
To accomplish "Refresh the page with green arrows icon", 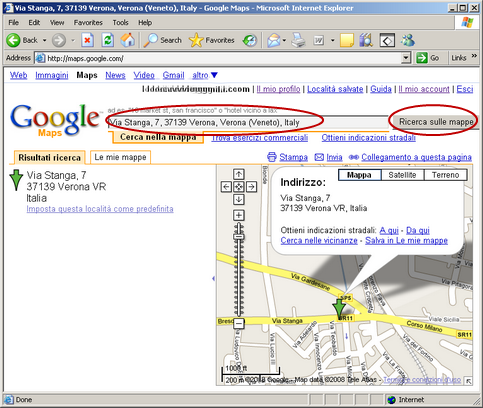I will 107,40.
